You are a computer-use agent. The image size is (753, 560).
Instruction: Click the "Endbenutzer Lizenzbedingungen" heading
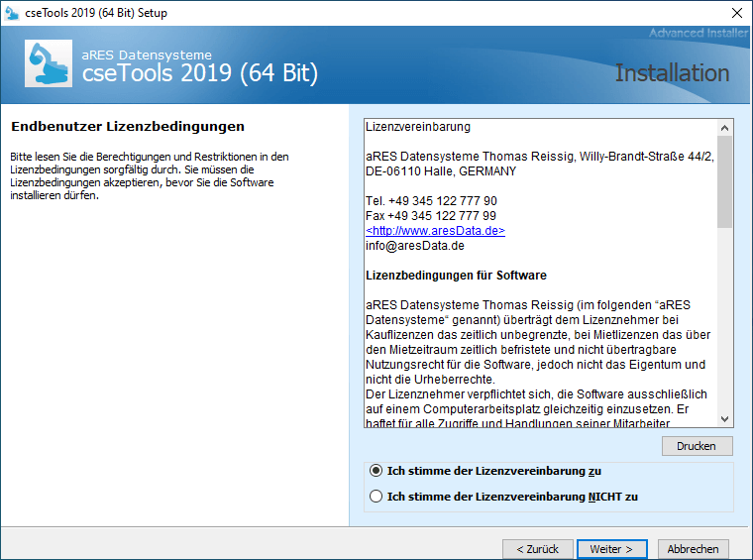coord(127,127)
